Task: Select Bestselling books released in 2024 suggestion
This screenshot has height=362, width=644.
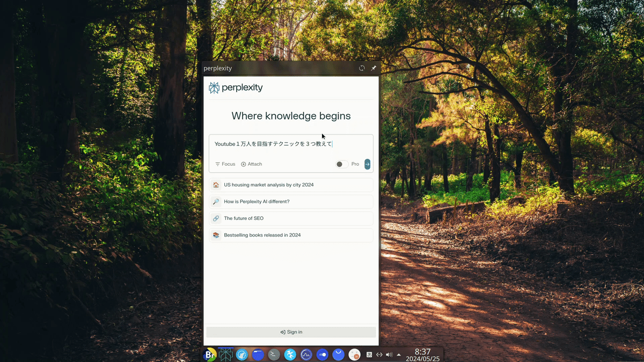Action: (x=291, y=235)
